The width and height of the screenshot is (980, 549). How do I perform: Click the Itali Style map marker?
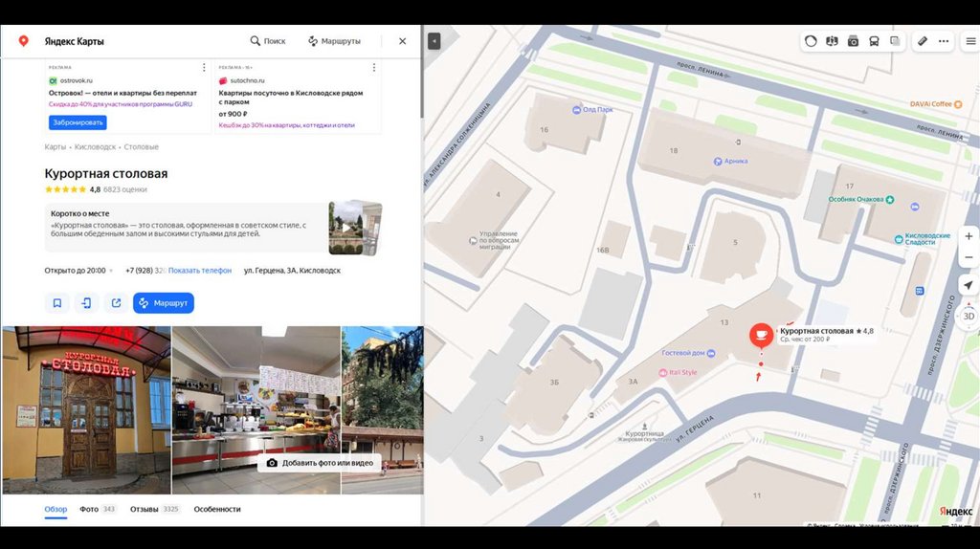[662, 372]
